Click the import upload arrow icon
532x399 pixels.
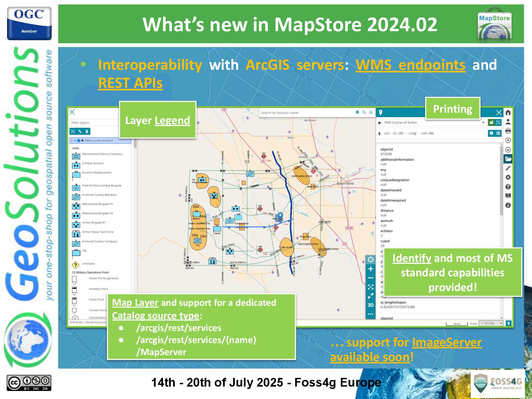tap(508, 140)
